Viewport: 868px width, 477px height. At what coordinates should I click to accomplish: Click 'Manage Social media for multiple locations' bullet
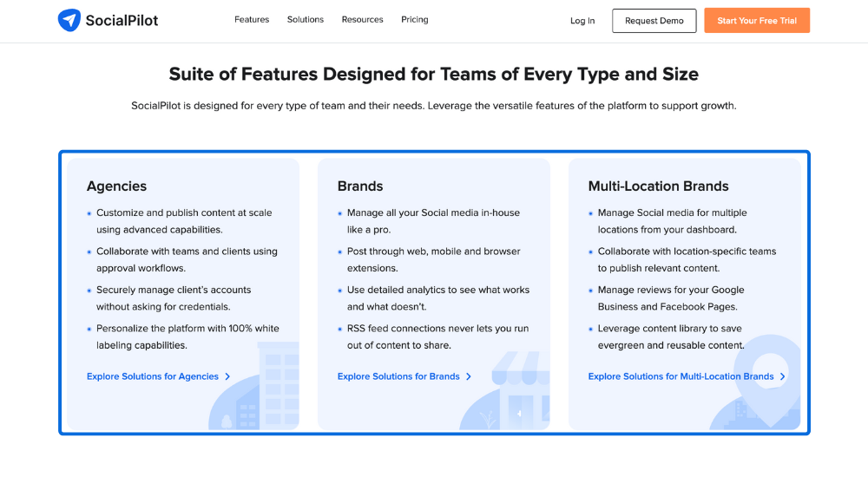(x=673, y=221)
